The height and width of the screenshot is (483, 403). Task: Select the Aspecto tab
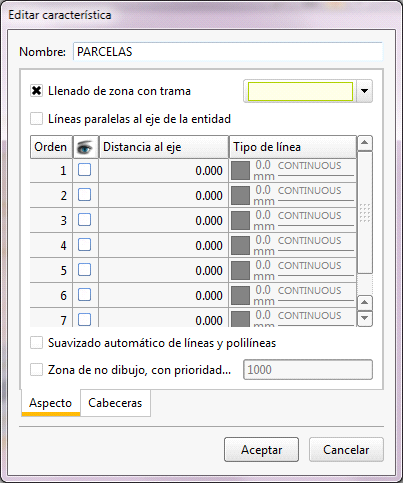point(51,403)
